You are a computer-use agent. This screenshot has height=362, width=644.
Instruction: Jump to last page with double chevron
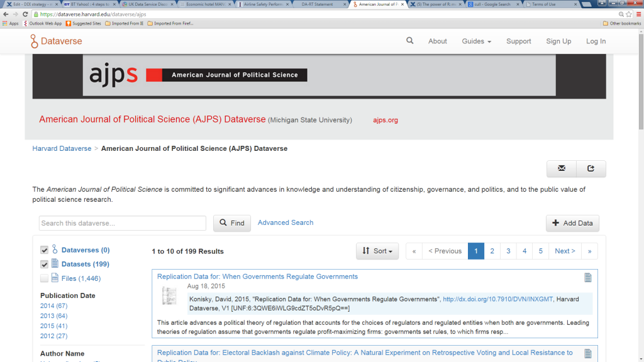[589, 251]
